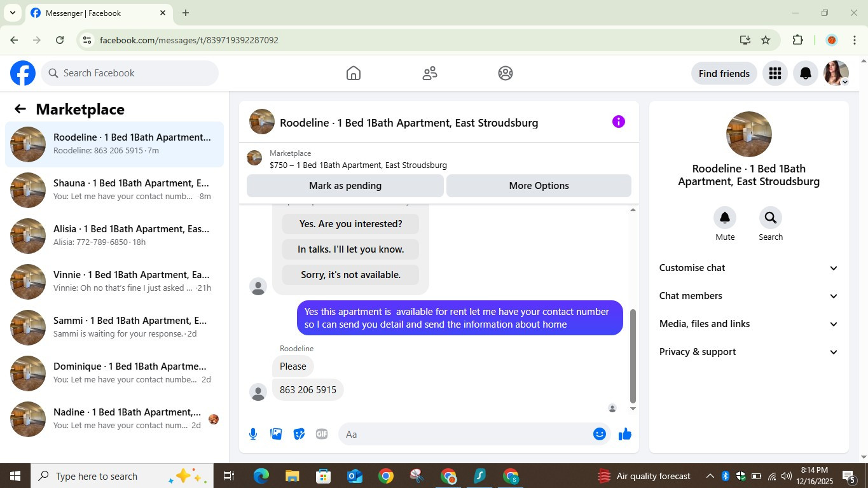The height and width of the screenshot is (488, 868).
Task: Open Alisia conversation in list
Action: tap(114, 235)
